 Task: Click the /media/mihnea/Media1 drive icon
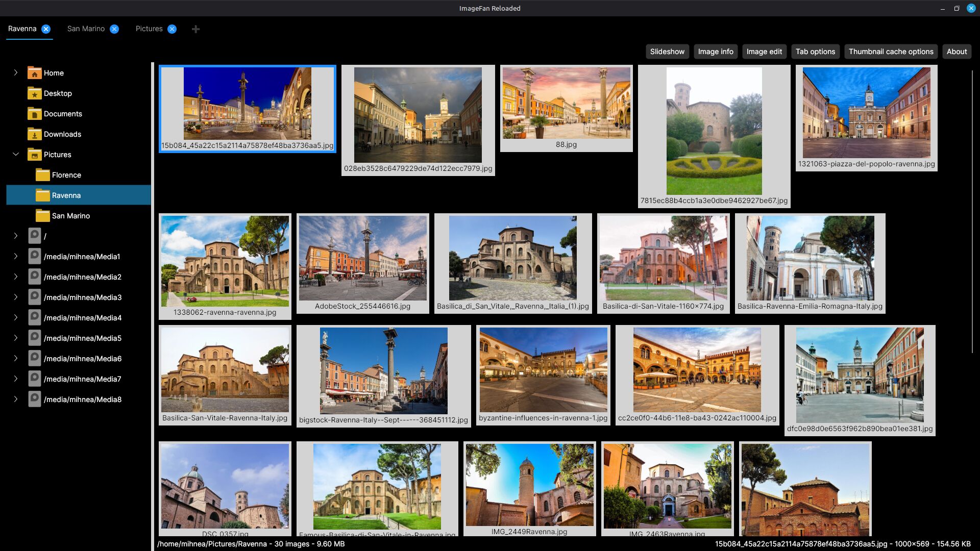tap(34, 257)
